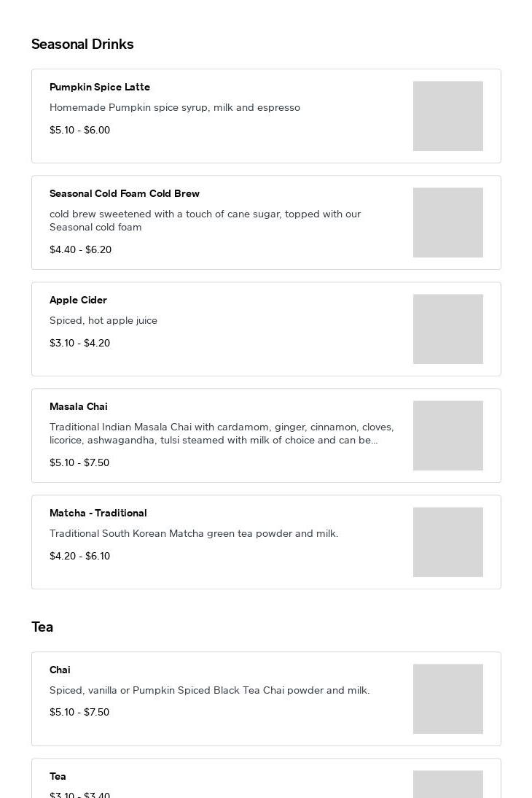Click the truncated Masala Chai description

(222, 433)
